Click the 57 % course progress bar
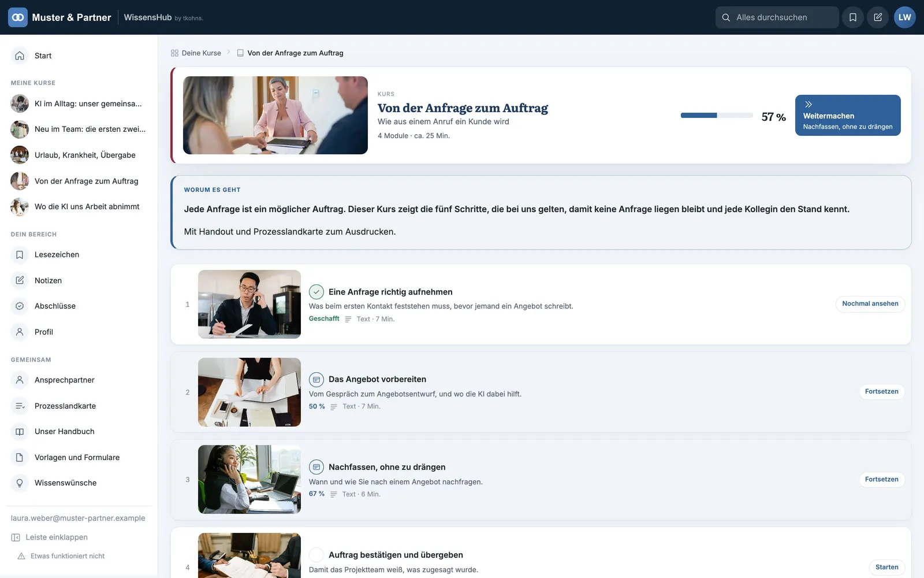Viewport: 924px width, 578px height. tap(717, 116)
